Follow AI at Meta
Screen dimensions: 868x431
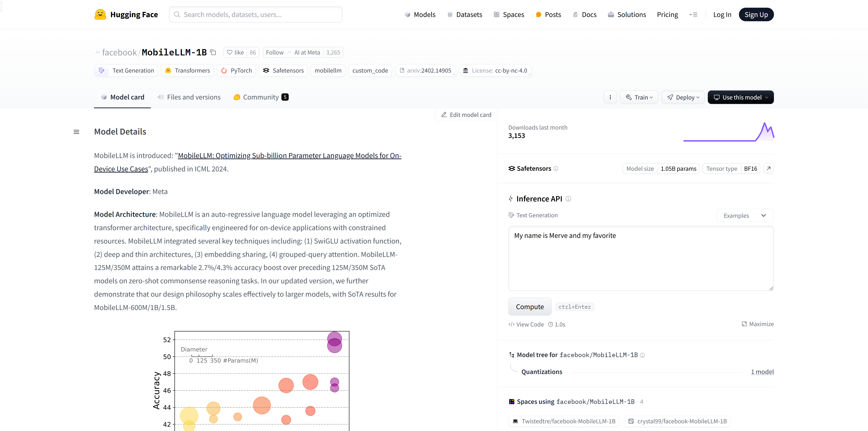pos(293,52)
